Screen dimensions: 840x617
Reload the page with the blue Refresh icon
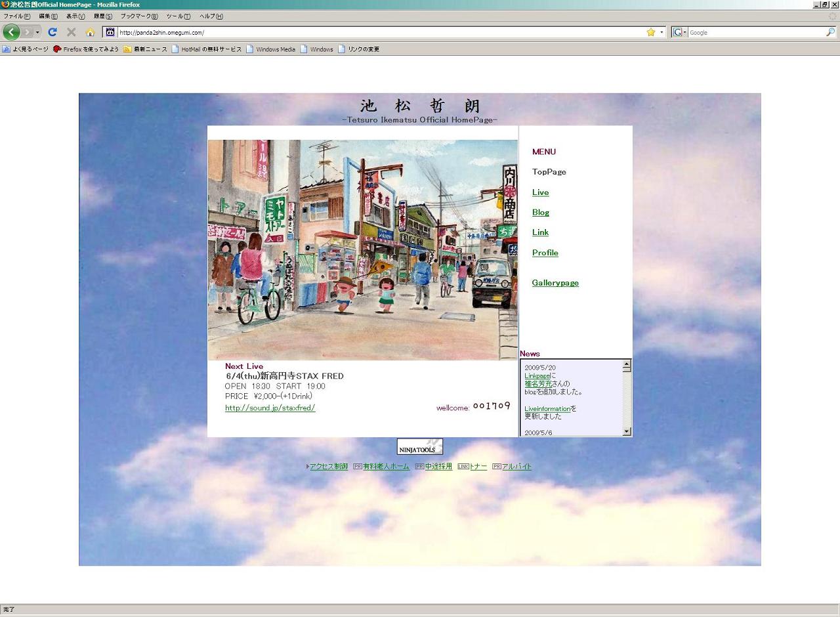[52, 32]
